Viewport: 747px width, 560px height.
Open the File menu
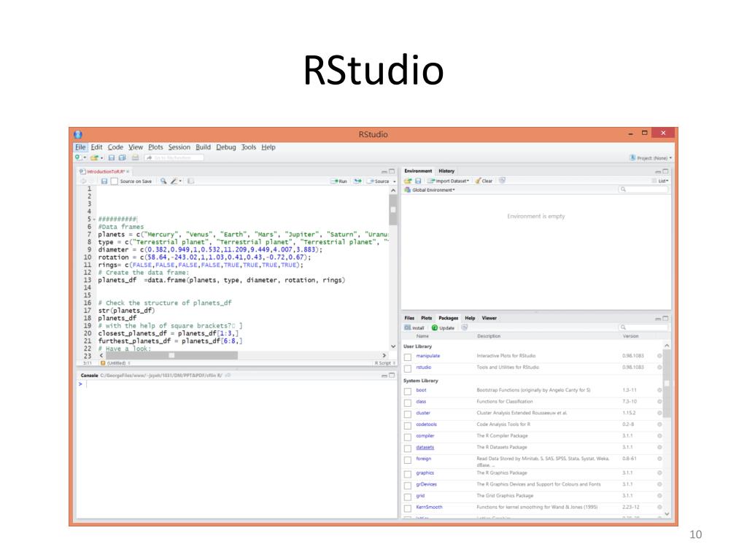pyautogui.click(x=80, y=147)
